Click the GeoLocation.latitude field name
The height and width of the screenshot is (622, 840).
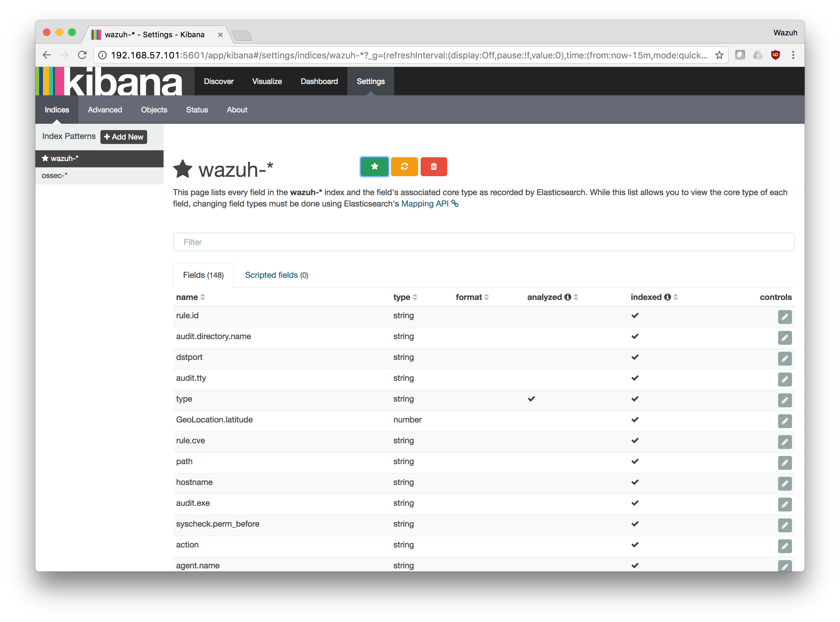pyautogui.click(x=214, y=419)
